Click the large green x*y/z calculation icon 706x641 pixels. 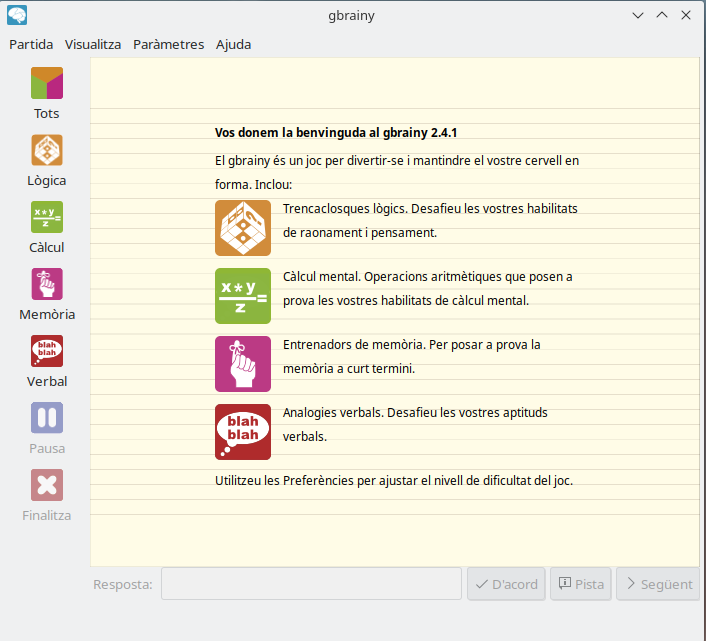(243, 296)
